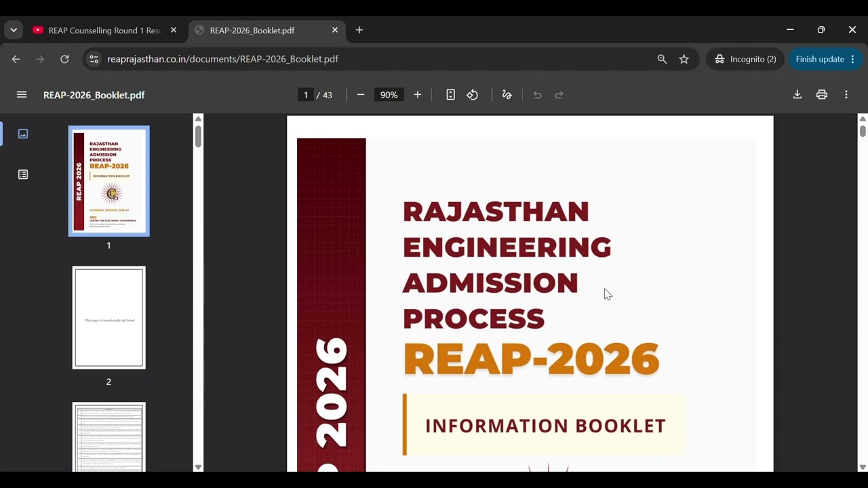Select the third page thumbnail
Image resolution: width=868 pixels, height=488 pixels.
tap(108, 437)
